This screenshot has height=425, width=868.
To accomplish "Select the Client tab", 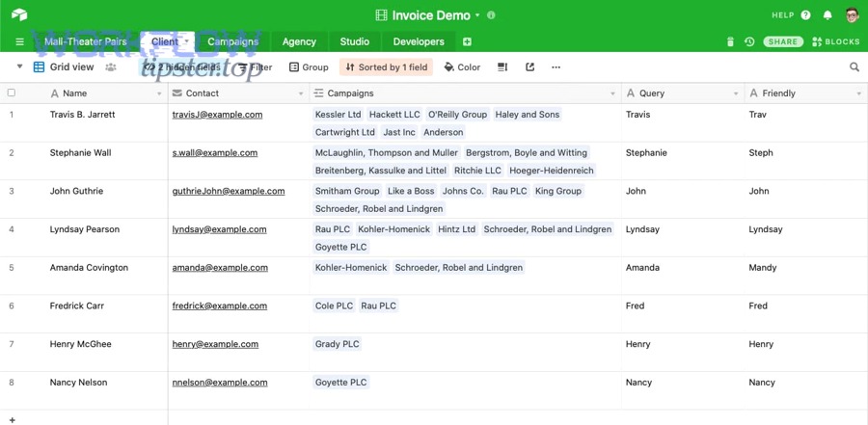I will coord(164,41).
